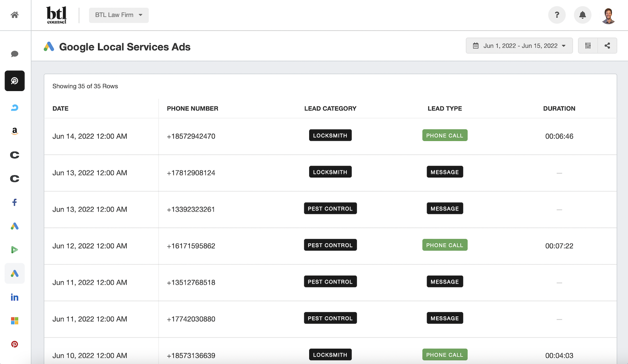Click the LEAD CATEGORY column header

click(x=330, y=109)
